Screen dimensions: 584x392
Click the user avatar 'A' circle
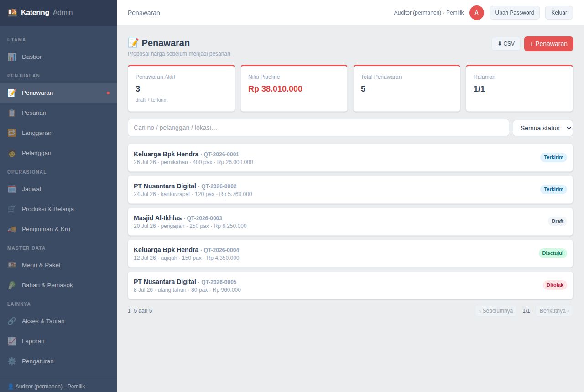click(477, 13)
